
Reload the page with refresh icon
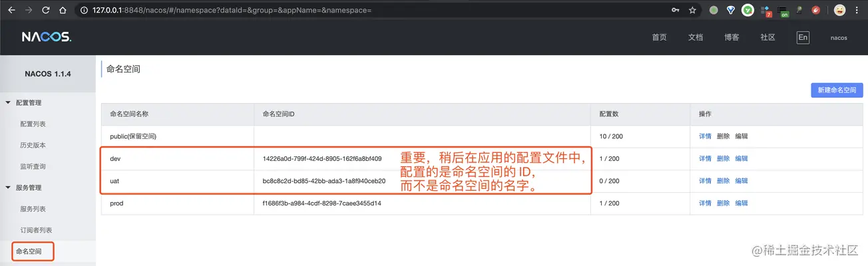pyautogui.click(x=45, y=11)
